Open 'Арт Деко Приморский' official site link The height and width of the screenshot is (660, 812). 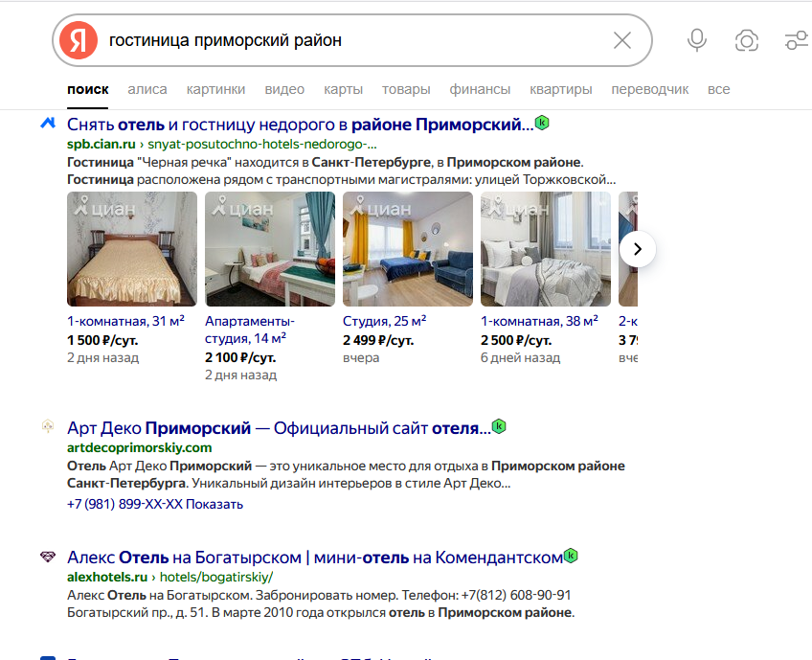276,427
